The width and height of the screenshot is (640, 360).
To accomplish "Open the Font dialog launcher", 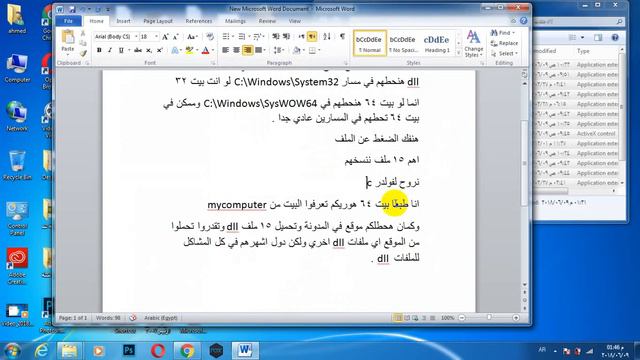I will 213,63.
